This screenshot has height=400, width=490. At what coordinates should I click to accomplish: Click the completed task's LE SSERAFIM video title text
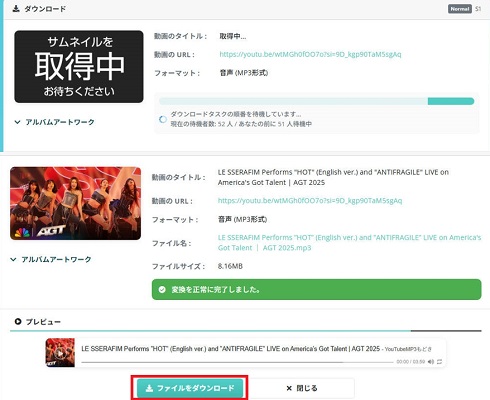[333, 177]
